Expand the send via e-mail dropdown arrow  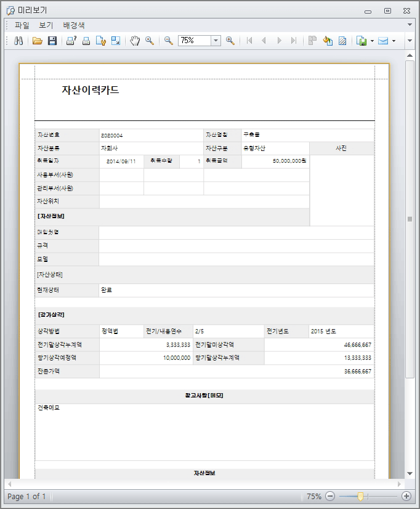click(x=394, y=41)
